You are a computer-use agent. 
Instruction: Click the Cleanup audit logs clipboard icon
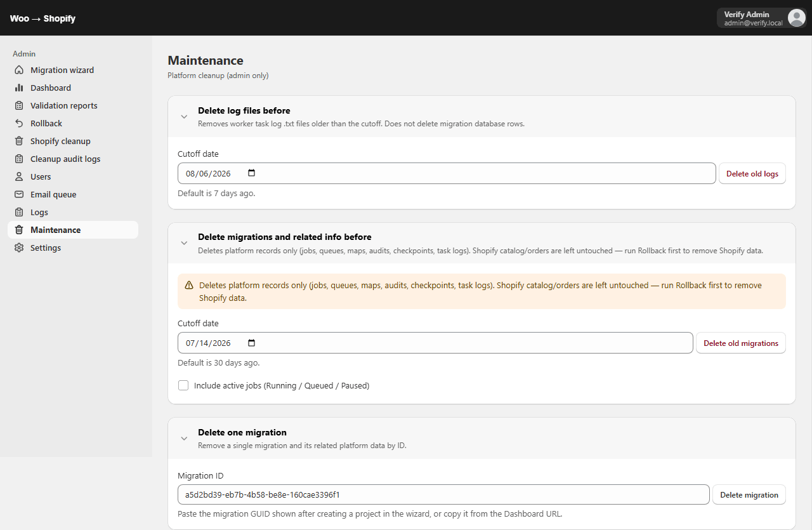click(x=19, y=159)
